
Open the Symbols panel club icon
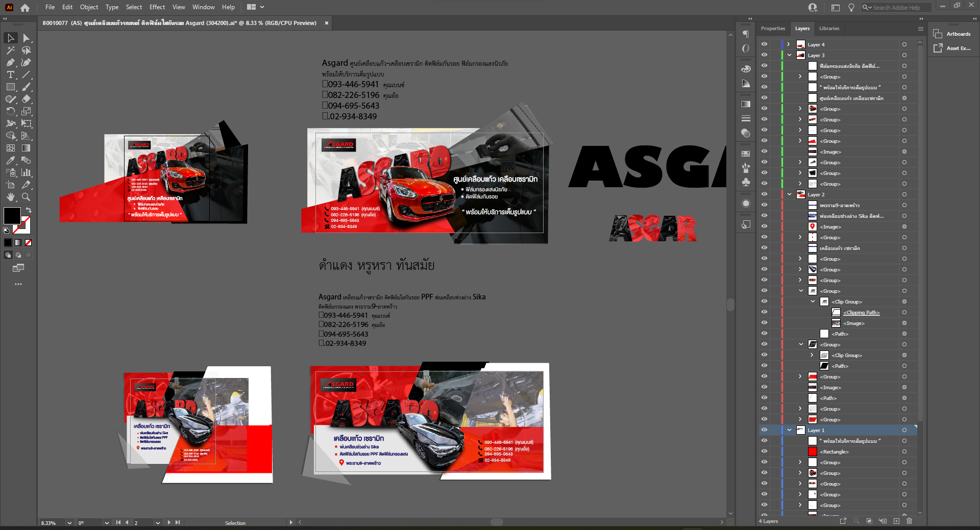(x=746, y=182)
